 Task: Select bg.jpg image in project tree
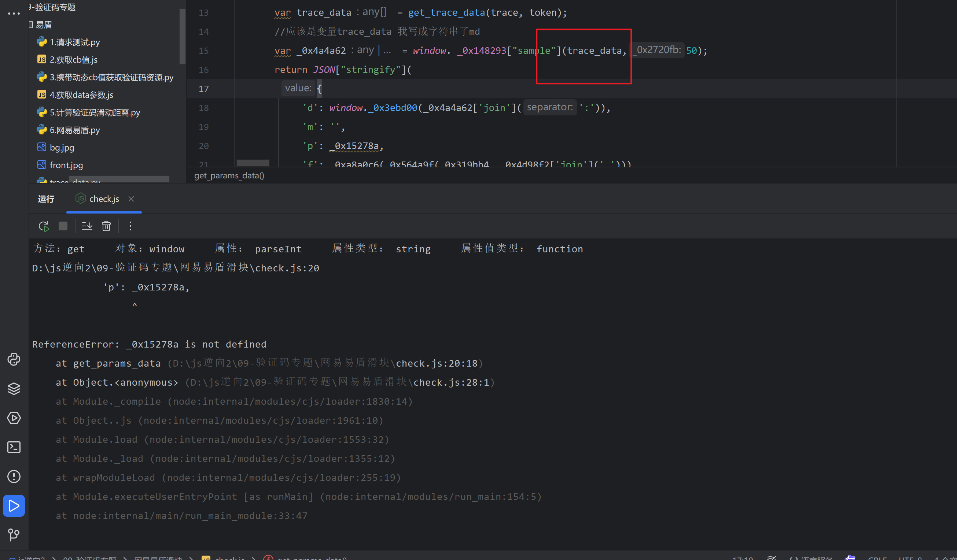[x=62, y=148]
